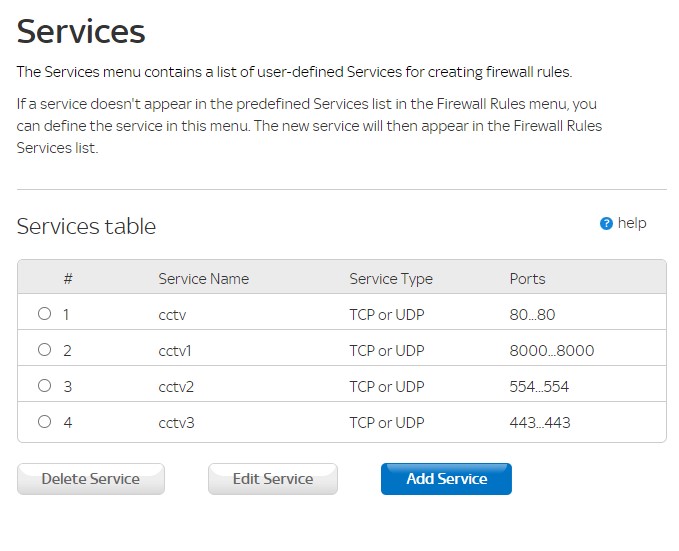The image size is (679, 551).
Task: Select the radio button for service 1
Action: (44, 314)
